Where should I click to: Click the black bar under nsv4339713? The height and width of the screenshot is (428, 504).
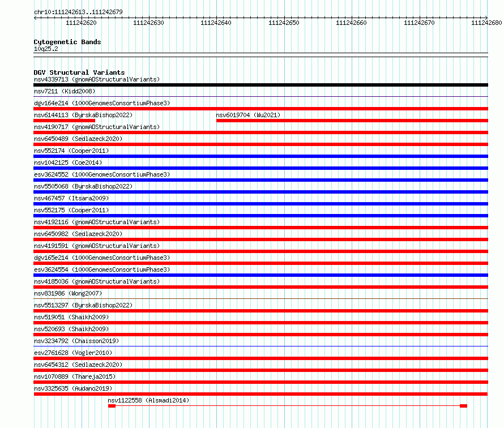point(260,85)
